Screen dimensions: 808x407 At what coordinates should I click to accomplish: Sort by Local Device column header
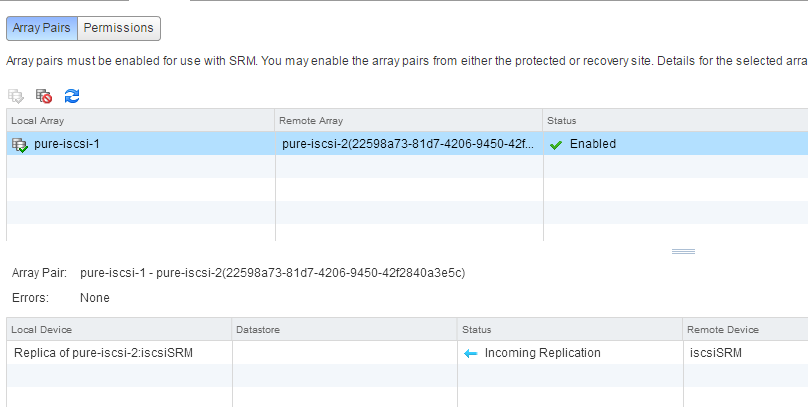[x=119, y=330]
